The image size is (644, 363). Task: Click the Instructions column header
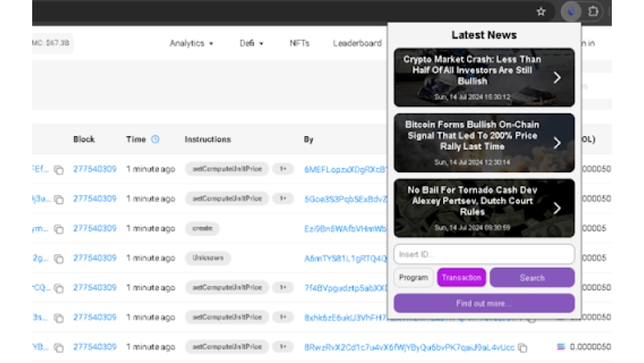pos(207,139)
